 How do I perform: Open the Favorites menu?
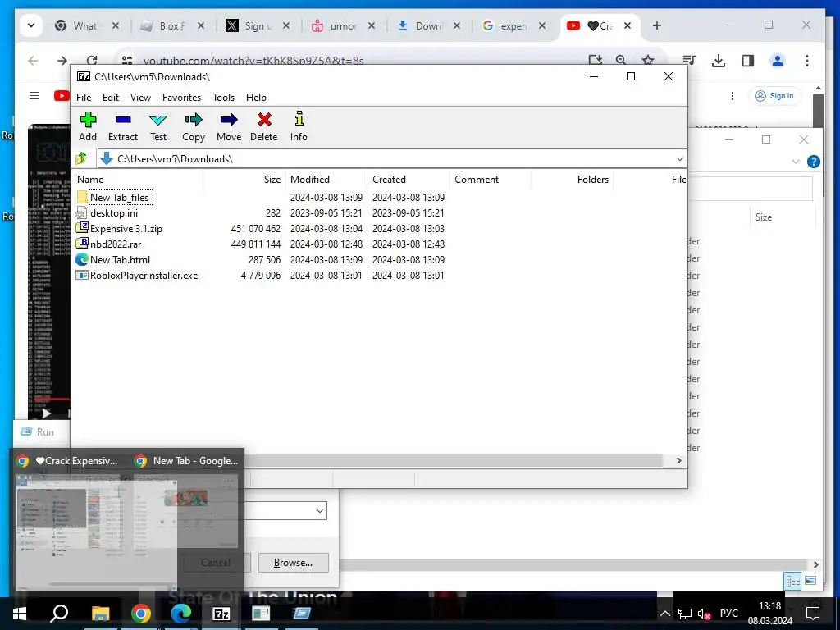(x=181, y=98)
